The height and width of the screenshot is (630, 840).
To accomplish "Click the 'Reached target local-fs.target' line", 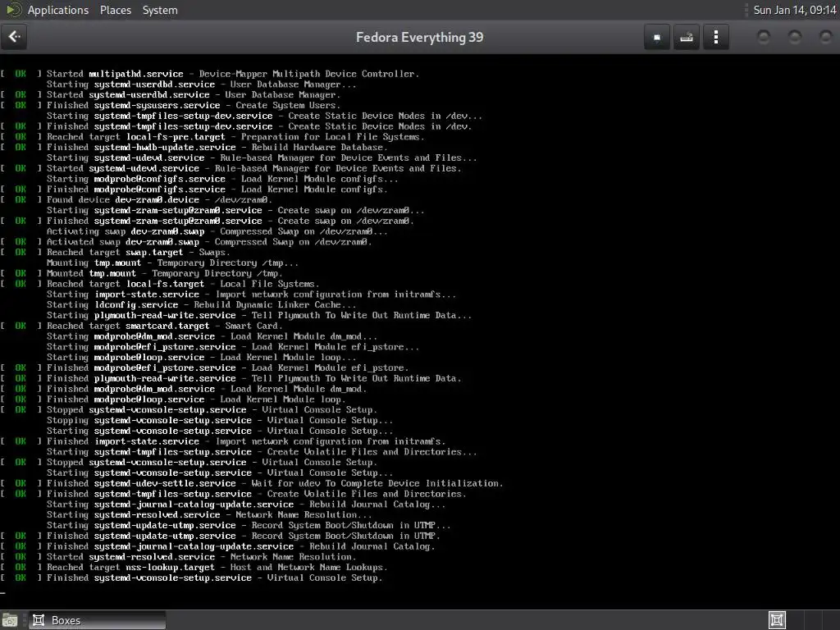I will tap(160, 284).
